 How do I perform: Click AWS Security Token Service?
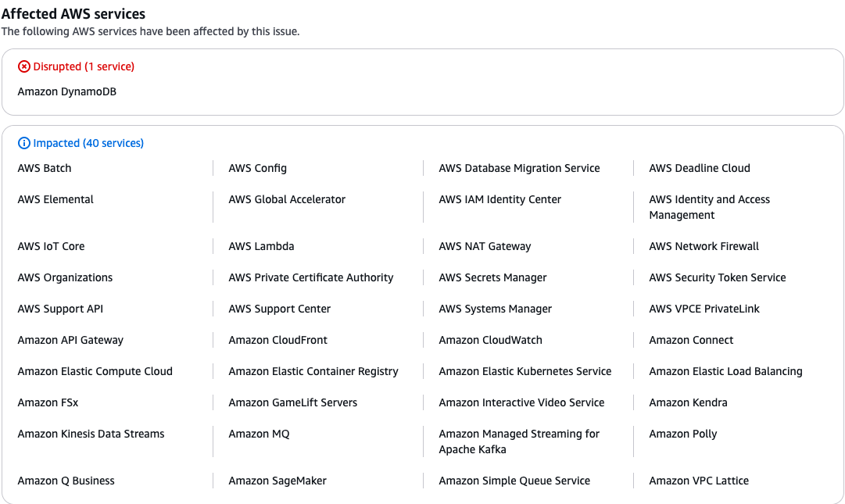click(x=717, y=278)
